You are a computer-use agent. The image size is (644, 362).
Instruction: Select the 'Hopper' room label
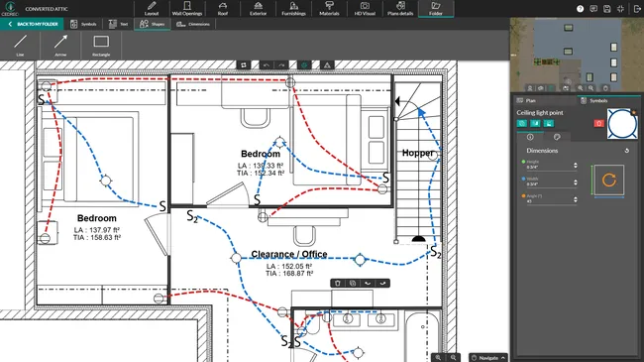418,153
